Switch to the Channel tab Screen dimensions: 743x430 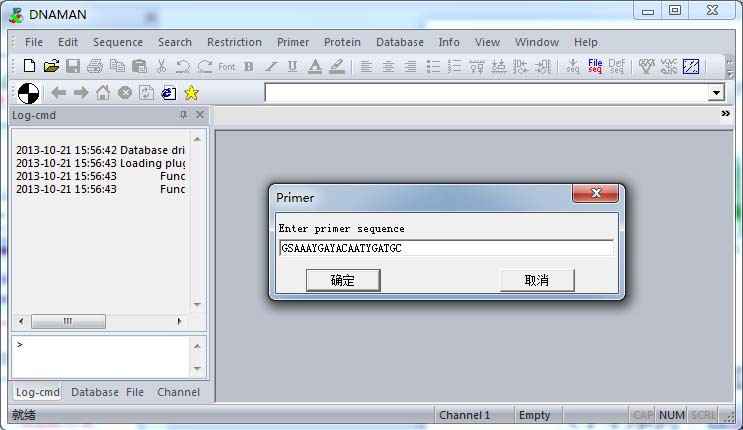[x=179, y=392]
